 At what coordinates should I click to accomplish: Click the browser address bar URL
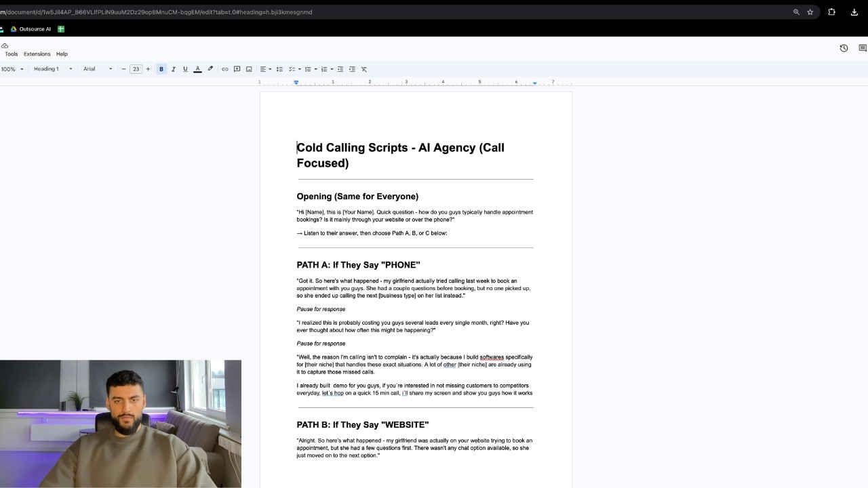coord(156,12)
